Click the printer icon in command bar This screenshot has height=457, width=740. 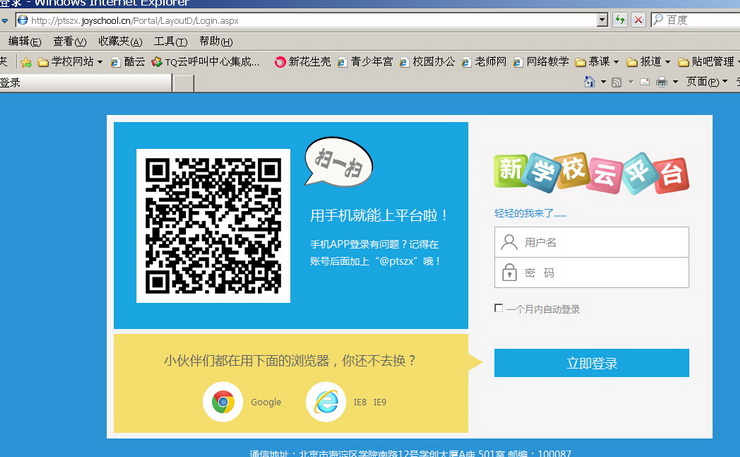pos(661,82)
